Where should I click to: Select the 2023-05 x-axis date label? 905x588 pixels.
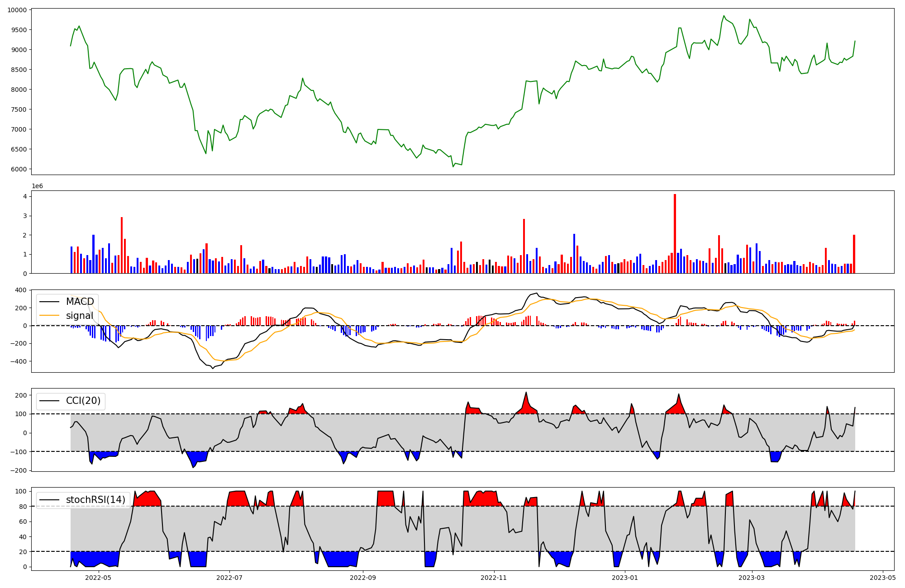(883, 578)
